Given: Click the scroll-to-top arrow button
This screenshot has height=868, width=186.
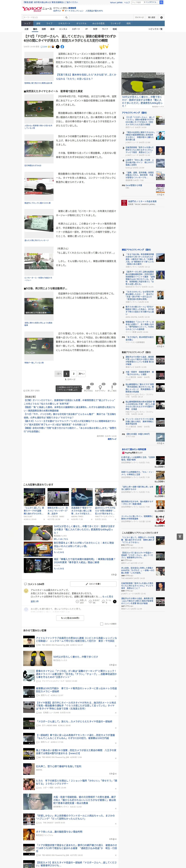Looking at the screenshot, I should (180, 537).
